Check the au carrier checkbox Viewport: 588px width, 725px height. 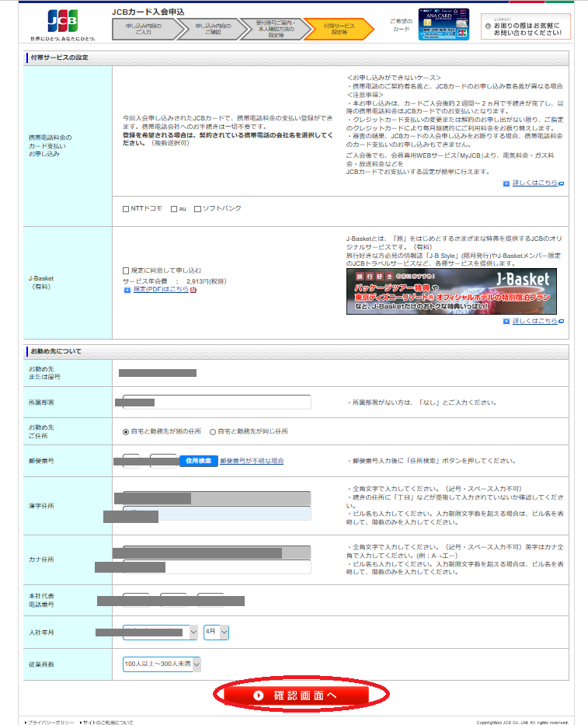click(x=174, y=209)
